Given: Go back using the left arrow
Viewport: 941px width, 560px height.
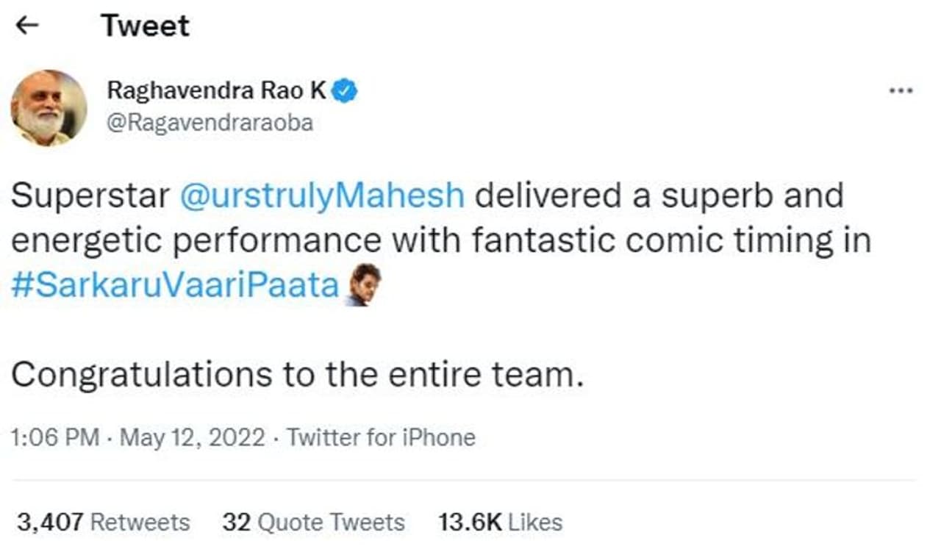Looking at the screenshot, I should 27,26.
